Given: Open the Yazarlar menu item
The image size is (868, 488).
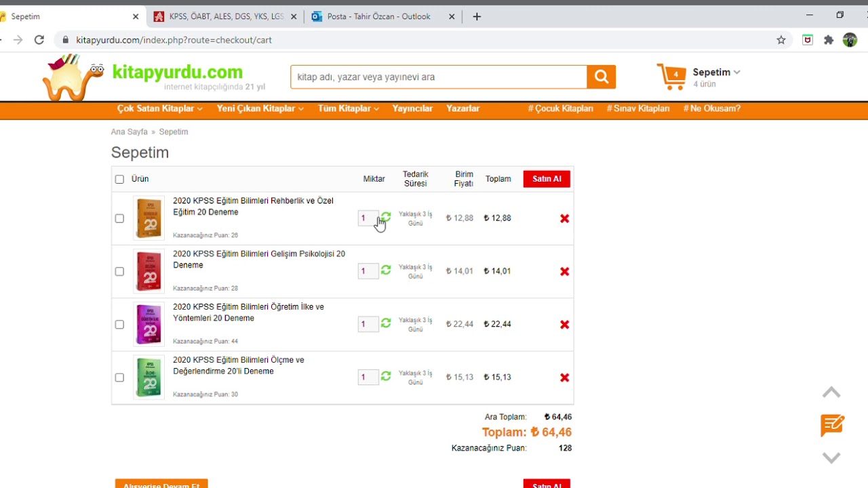Looking at the screenshot, I should pyautogui.click(x=463, y=108).
